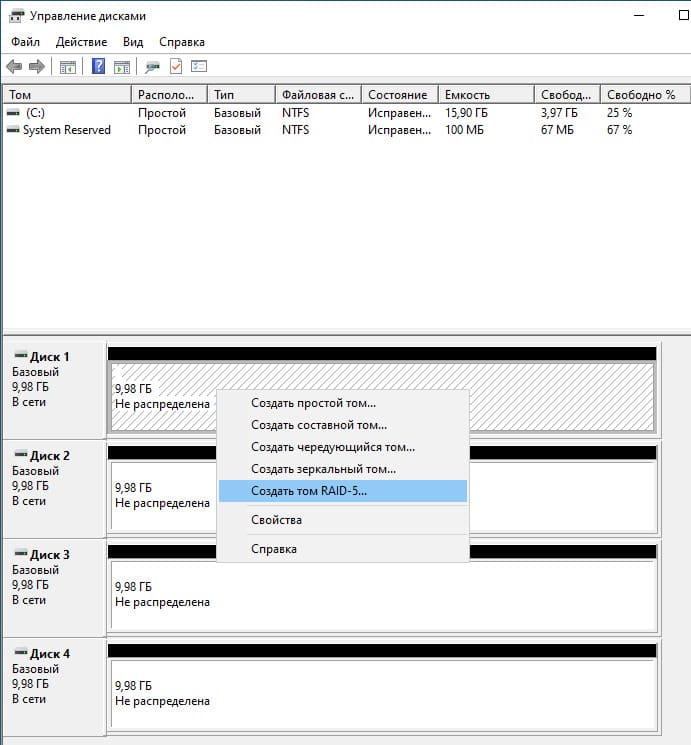
Task: Click the properties checkmark toolbar icon
Action: (x=176, y=67)
